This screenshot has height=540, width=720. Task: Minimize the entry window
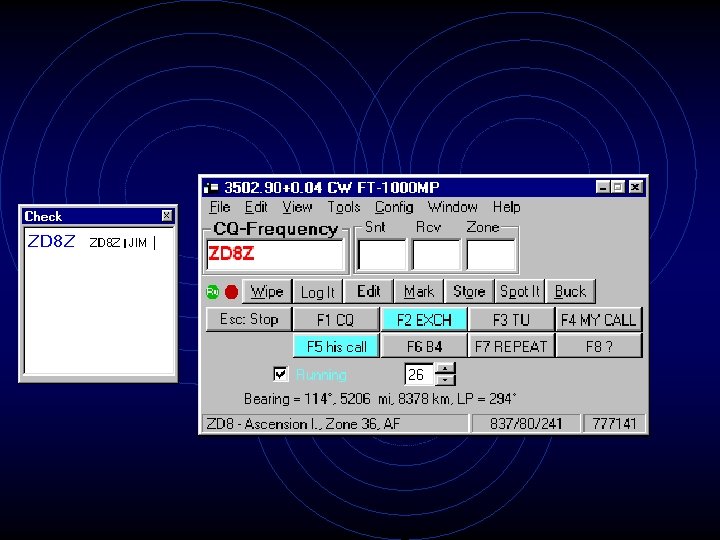click(x=603, y=187)
